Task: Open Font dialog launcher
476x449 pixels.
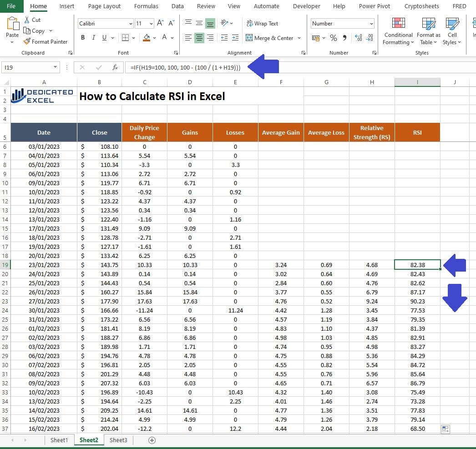Action: click(x=176, y=53)
